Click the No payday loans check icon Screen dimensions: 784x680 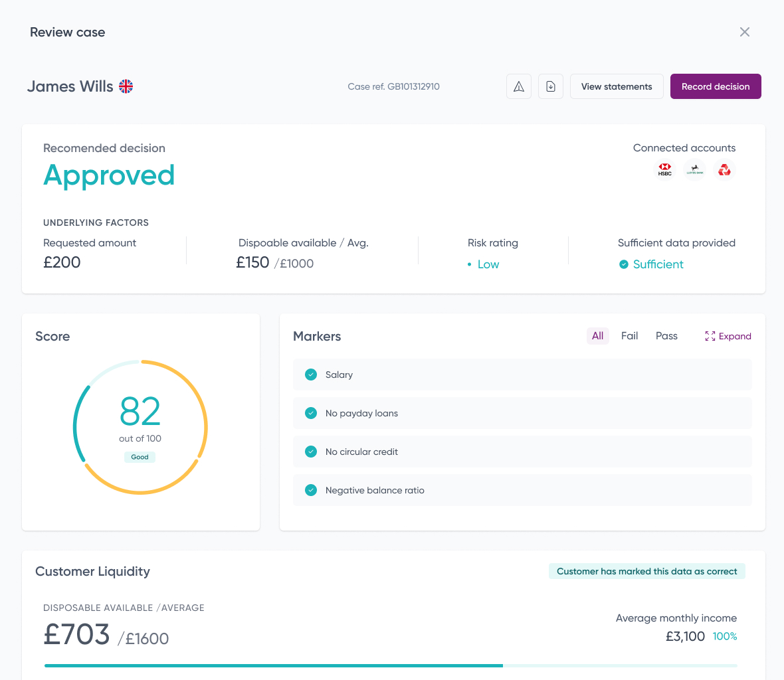(x=311, y=412)
